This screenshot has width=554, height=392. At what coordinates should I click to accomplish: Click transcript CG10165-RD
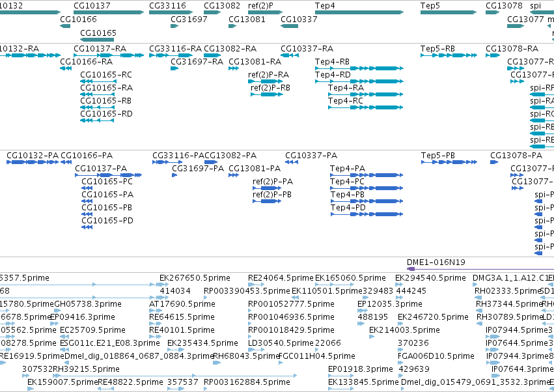(x=106, y=114)
